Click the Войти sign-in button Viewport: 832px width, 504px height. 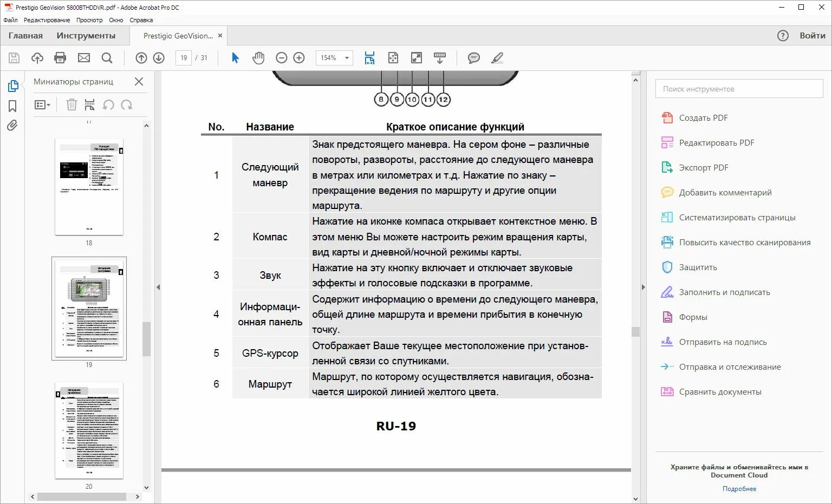(x=812, y=36)
